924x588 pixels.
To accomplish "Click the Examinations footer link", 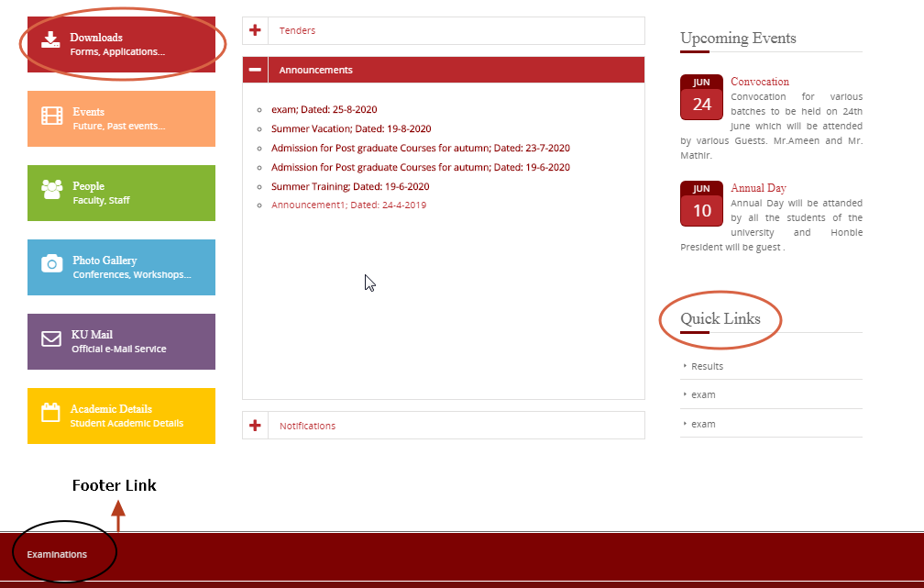I will [57, 554].
